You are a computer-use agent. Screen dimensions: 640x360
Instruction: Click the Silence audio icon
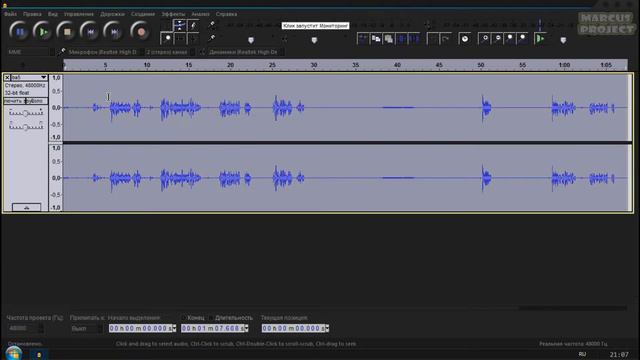415,39
